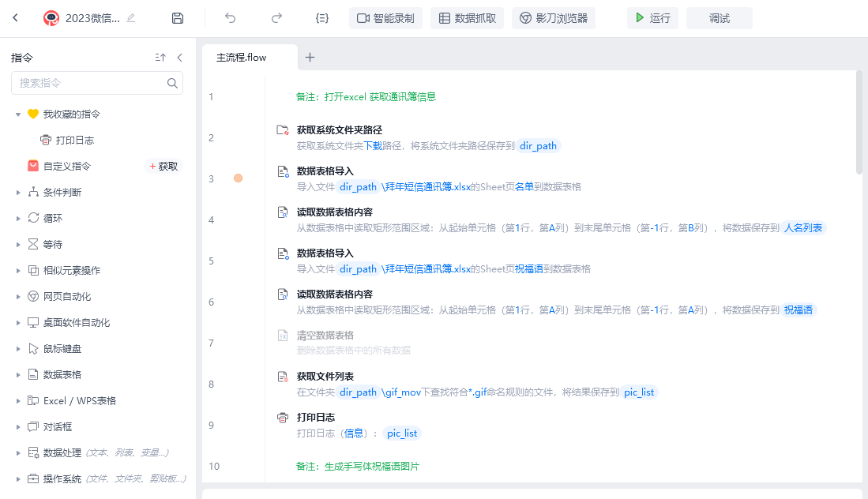
Task: Click the 等待 hourglass icon
Action: pos(33,244)
